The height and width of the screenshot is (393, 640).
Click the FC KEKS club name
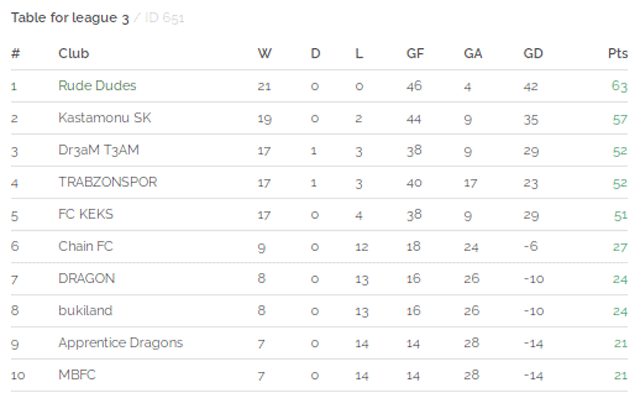(x=86, y=214)
